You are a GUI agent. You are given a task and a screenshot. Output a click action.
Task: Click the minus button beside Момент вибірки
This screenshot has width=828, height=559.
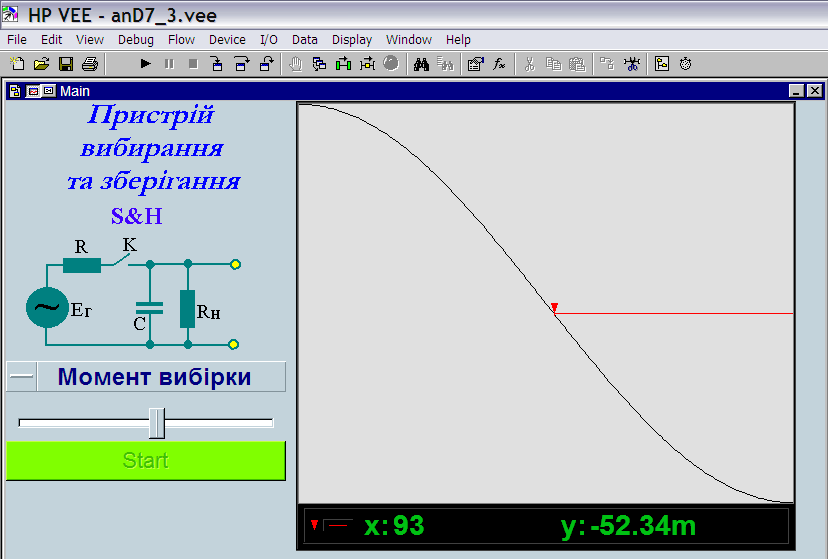click(22, 376)
